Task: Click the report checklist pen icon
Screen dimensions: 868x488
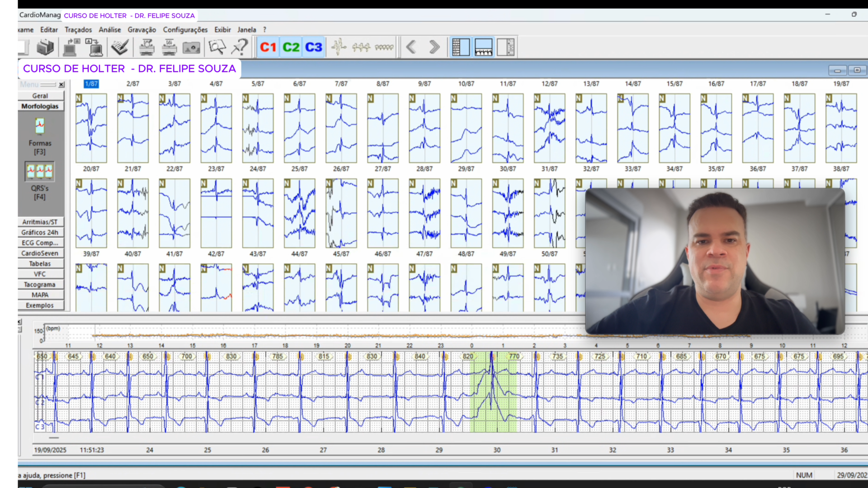Action: click(x=120, y=47)
